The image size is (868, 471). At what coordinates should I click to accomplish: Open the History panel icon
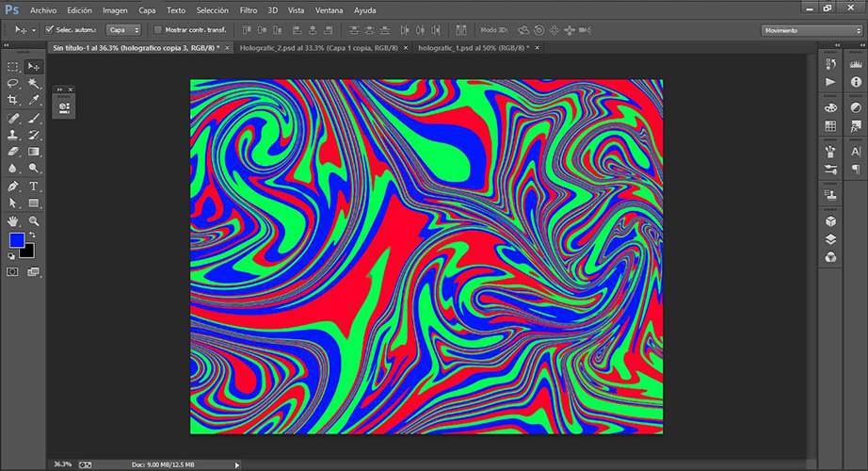tap(830, 64)
